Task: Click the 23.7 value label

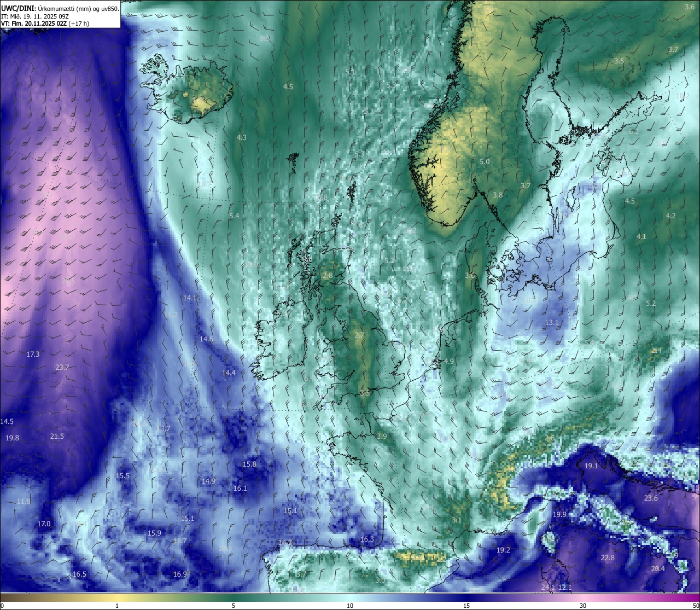Action: 62,367
